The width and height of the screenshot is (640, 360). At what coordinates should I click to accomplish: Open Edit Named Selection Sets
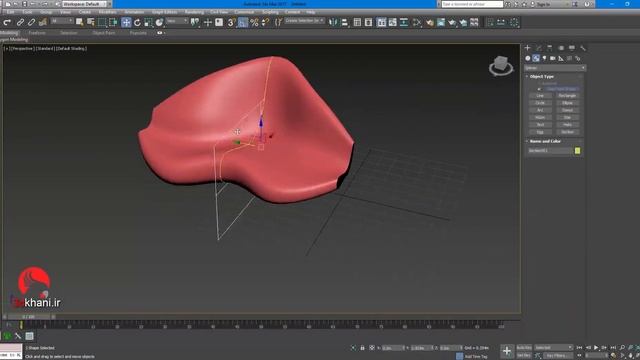coord(278,22)
